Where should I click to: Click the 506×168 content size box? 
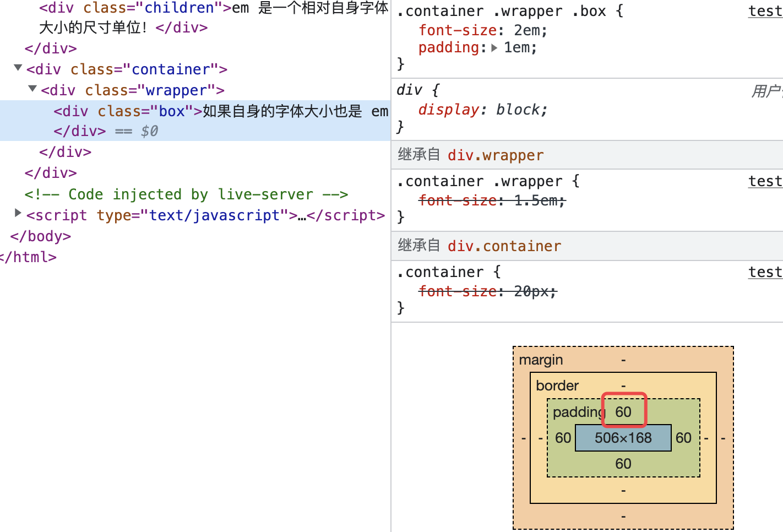(623, 438)
